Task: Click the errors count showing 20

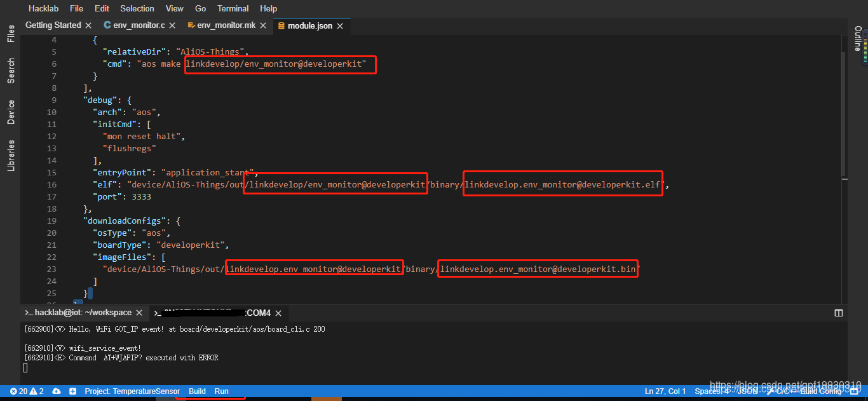Action: 18,391
